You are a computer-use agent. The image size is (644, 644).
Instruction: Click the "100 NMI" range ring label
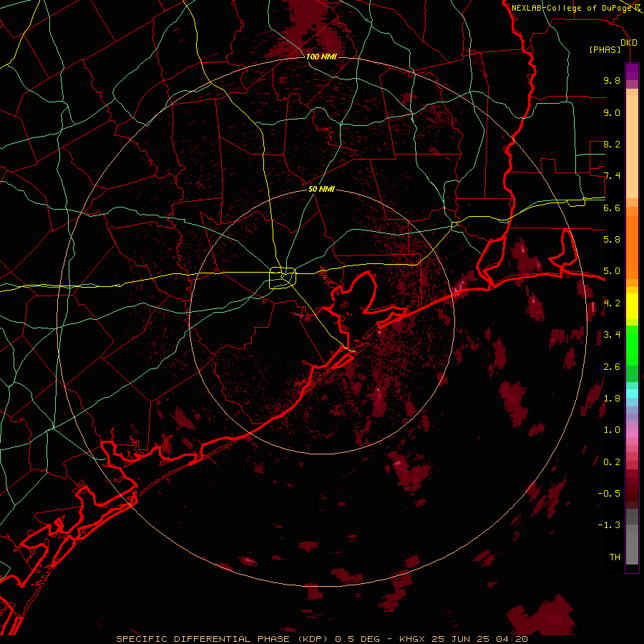click(x=321, y=57)
